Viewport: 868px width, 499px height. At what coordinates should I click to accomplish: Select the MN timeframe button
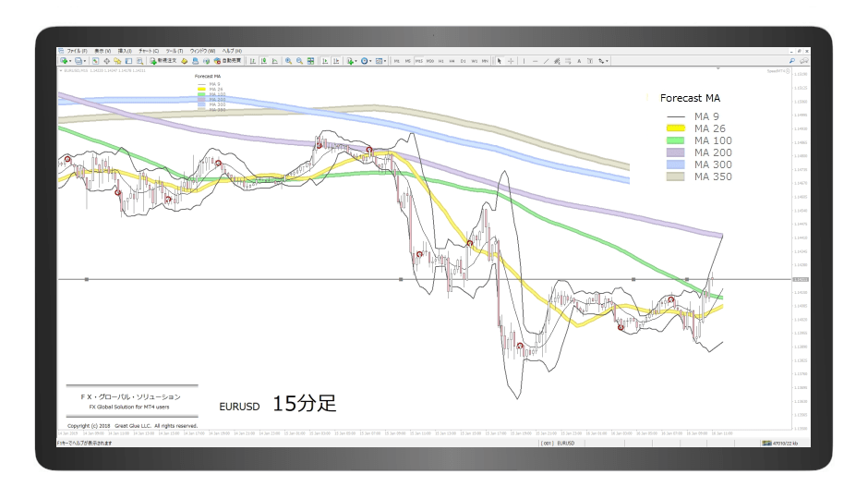point(485,61)
